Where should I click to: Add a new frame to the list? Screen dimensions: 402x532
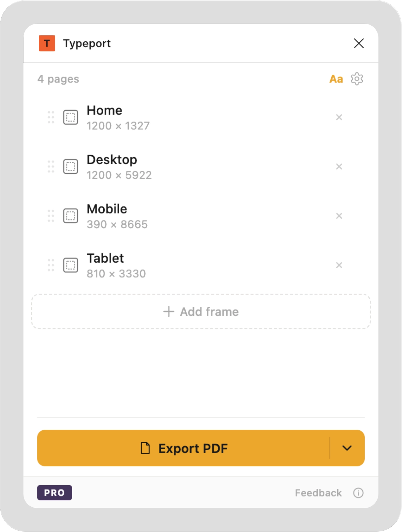click(201, 311)
